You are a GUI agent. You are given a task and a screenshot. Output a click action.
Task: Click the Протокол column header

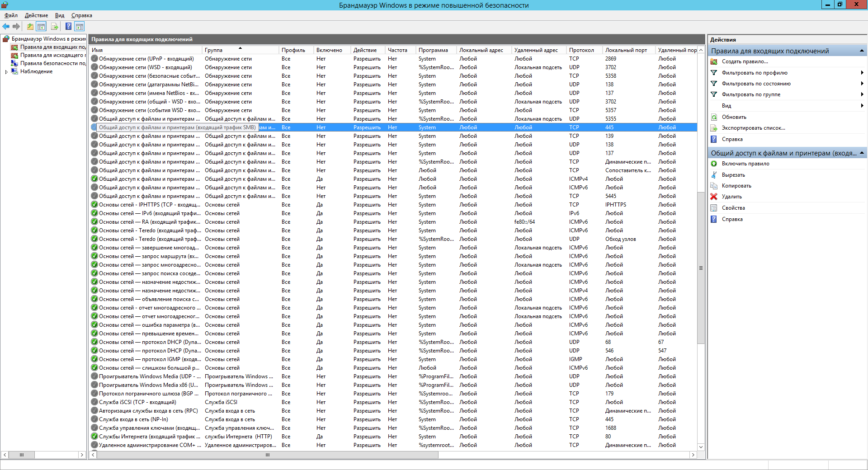[585, 50]
